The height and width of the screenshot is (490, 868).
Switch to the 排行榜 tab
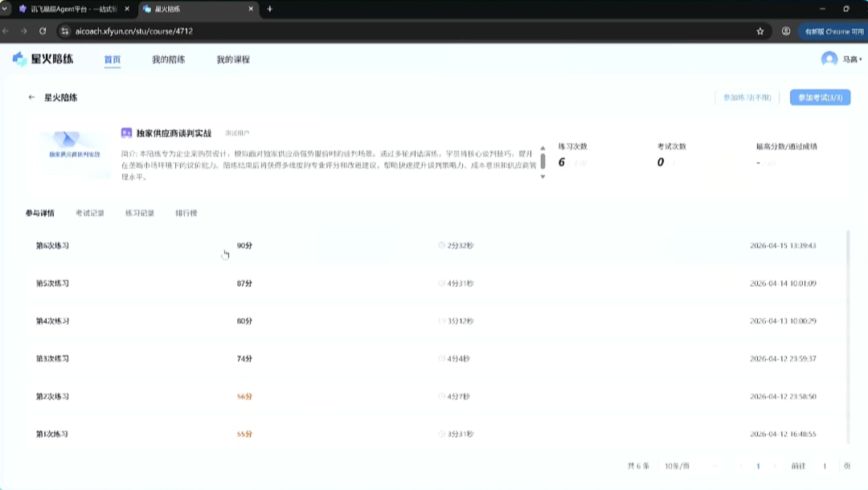[x=186, y=214]
